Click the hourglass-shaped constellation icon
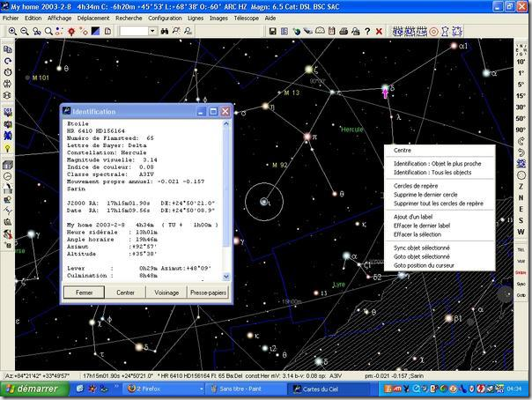The height and width of the screenshot is (400, 532). (x=445, y=32)
